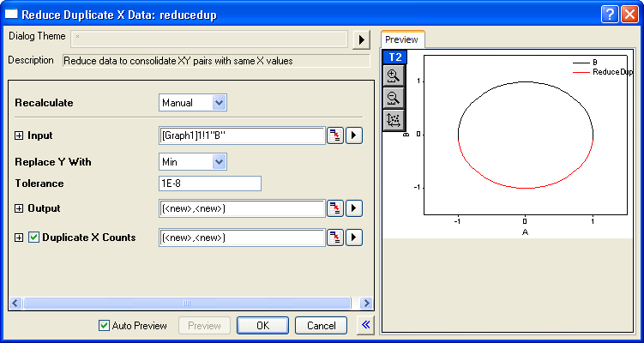Collapse preview panel with double-arrow button
Image resolution: width=644 pixels, height=343 pixels.
pyautogui.click(x=364, y=325)
